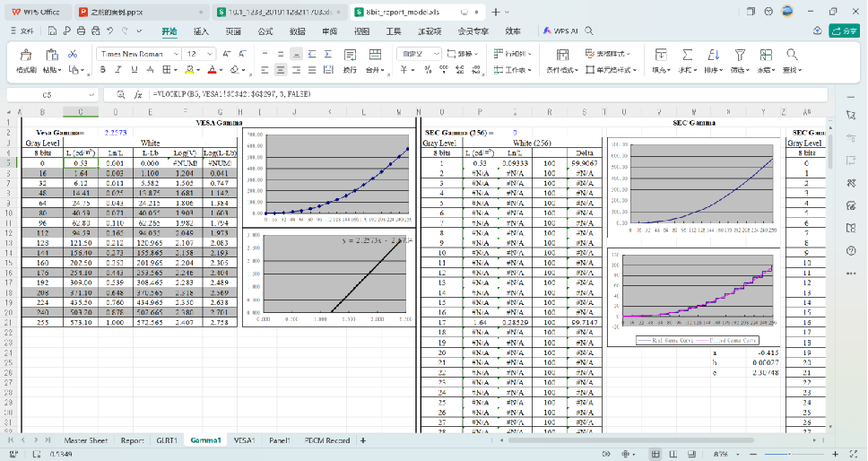
Task: Click the AutoSum sigma icon
Action: [687, 54]
